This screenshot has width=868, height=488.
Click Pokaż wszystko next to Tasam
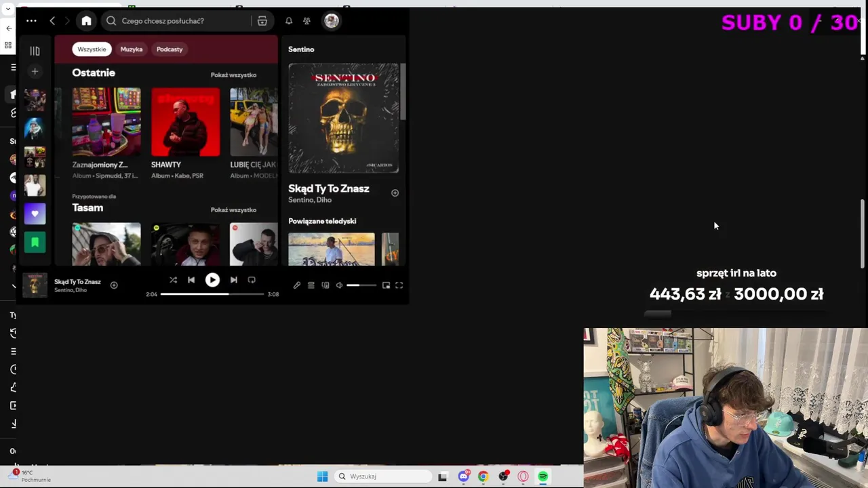(x=233, y=209)
